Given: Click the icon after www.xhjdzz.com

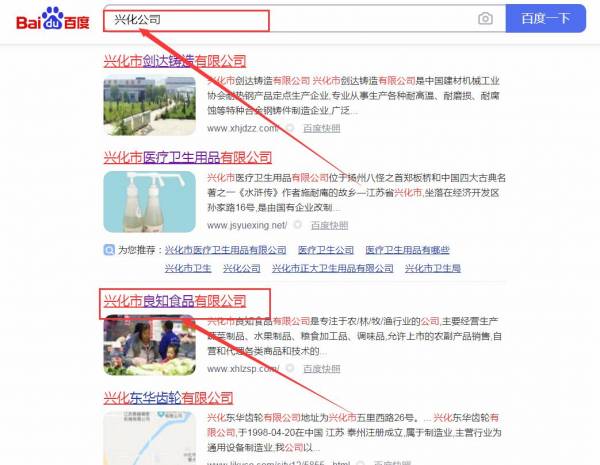Looking at the screenshot, I should pyautogui.click(x=290, y=128).
